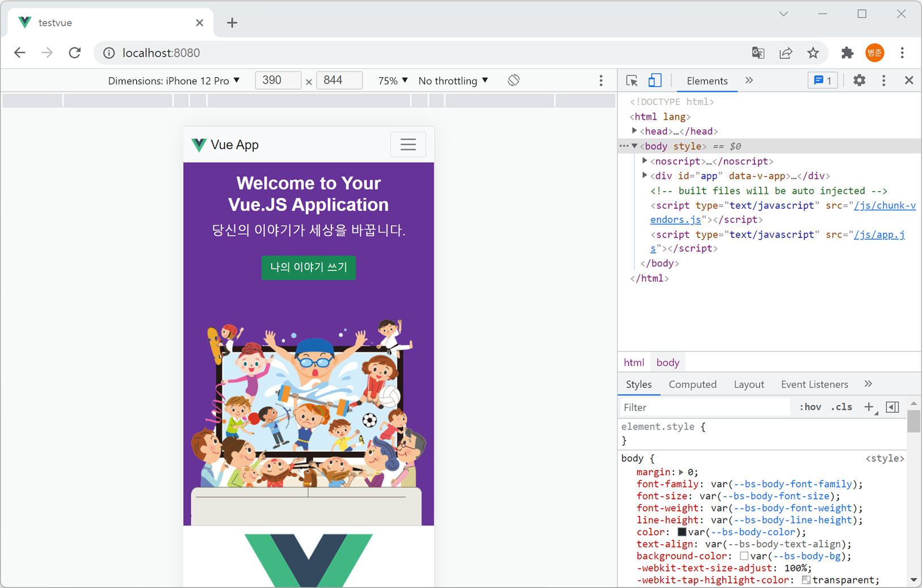The image size is (922, 588).
Task: Rotate the device orientation icon
Action: pyautogui.click(x=513, y=81)
